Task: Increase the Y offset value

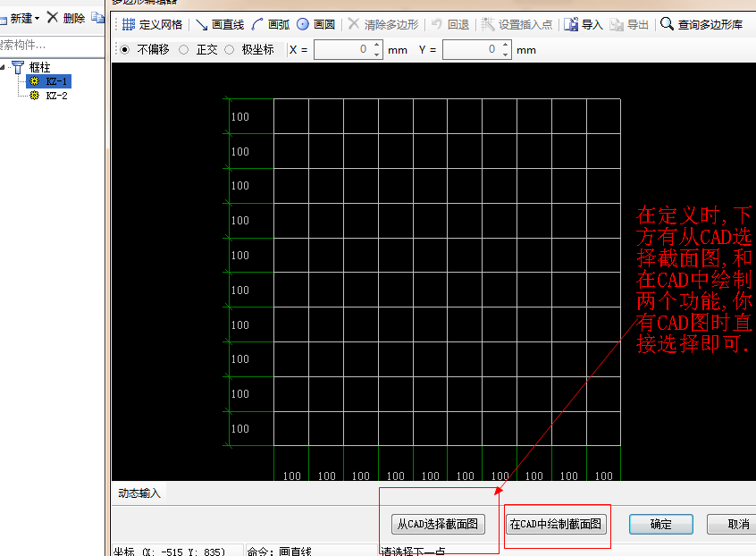Action: pos(505,45)
